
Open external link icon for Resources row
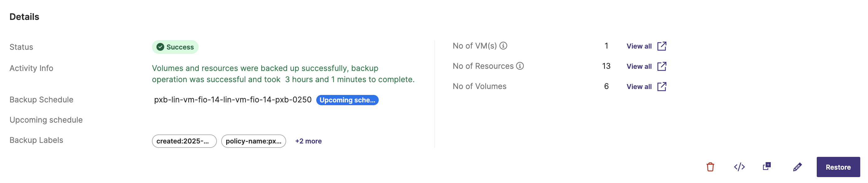click(x=662, y=66)
